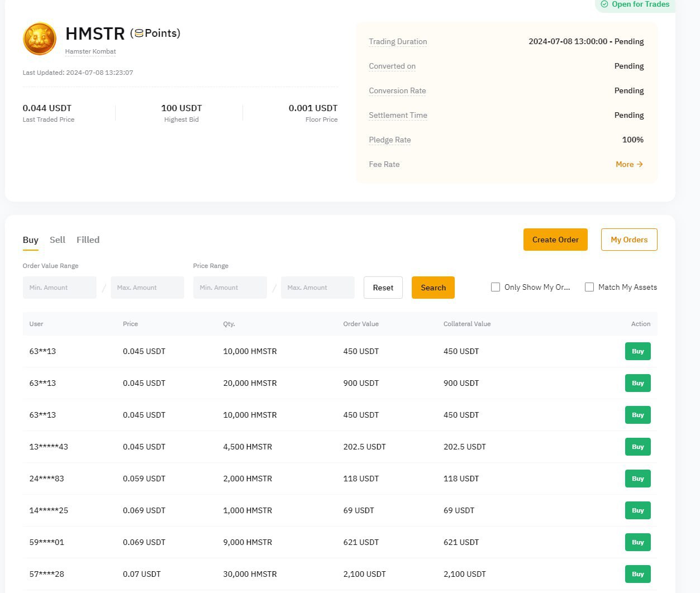700x593 pixels.
Task: Buy the 20,000 HMSTR order
Action: (637, 383)
